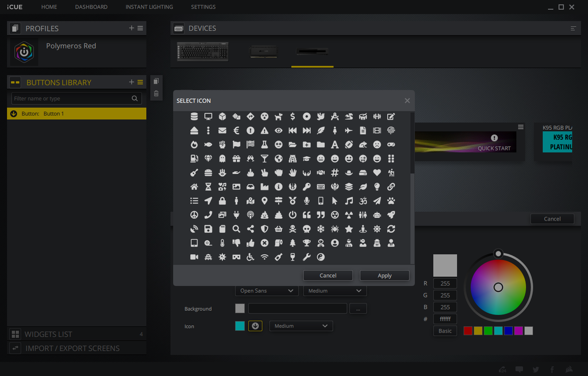Choose the gamepad controller icon
The image size is (588, 376).
point(391,145)
